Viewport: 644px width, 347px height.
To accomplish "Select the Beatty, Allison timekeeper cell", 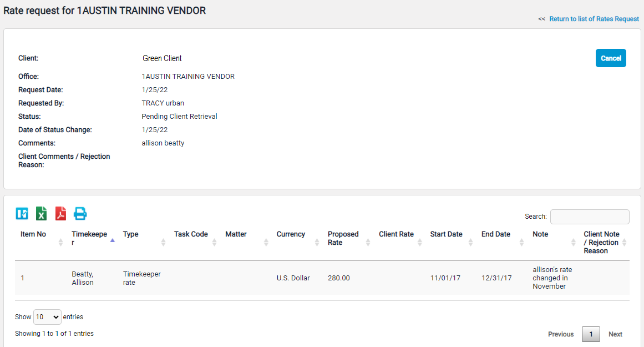I will click(83, 278).
